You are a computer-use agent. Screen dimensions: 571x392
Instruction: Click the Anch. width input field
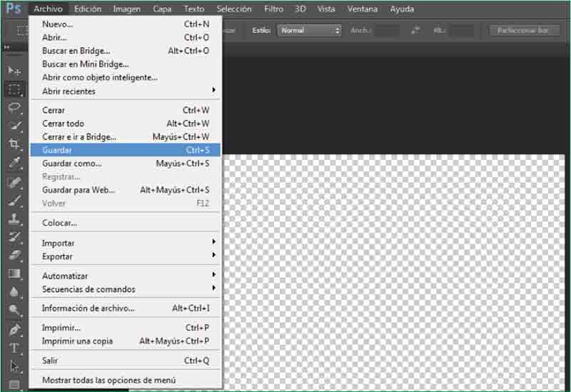pos(388,31)
